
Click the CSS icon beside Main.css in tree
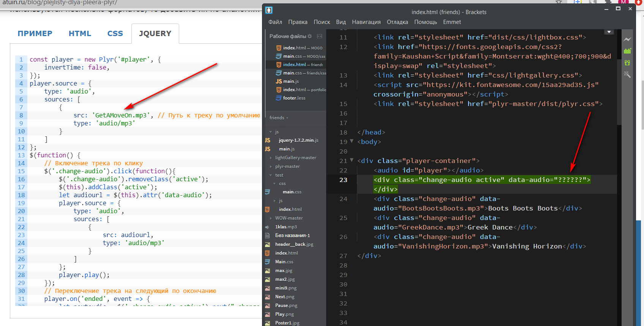pos(267,262)
